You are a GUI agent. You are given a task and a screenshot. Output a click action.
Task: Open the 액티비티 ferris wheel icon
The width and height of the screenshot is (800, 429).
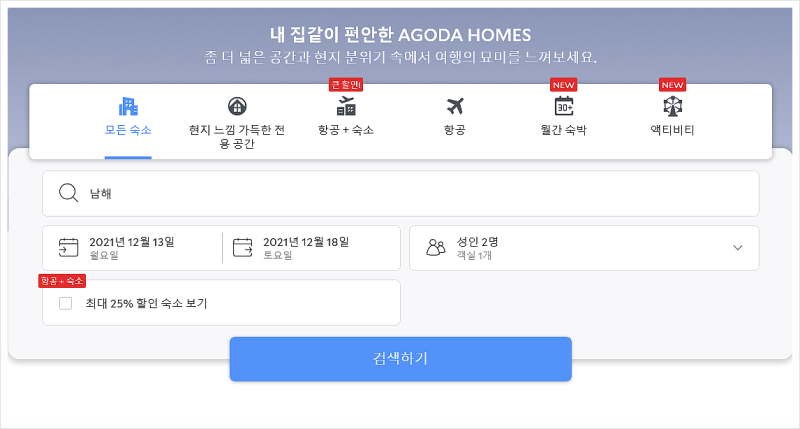[672, 106]
